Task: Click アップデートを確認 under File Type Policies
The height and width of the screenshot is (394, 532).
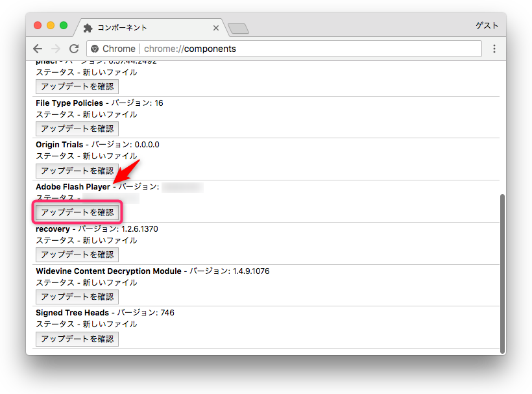Action: point(77,129)
